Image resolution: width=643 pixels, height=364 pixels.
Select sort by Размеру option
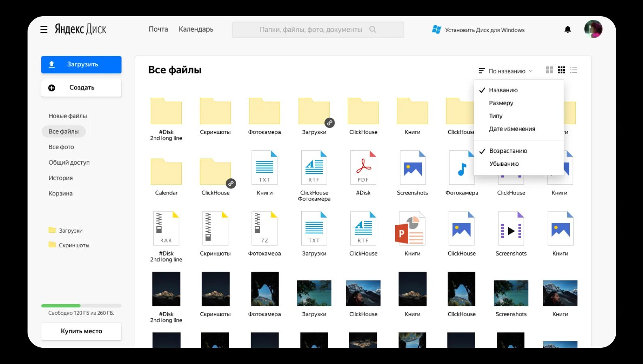pos(501,103)
